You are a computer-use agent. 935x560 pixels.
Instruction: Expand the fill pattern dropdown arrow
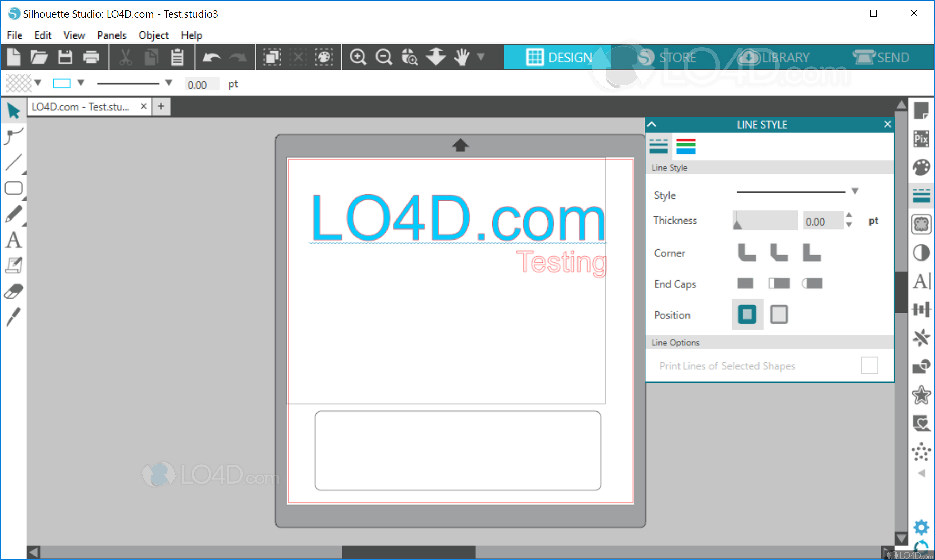[x=38, y=83]
